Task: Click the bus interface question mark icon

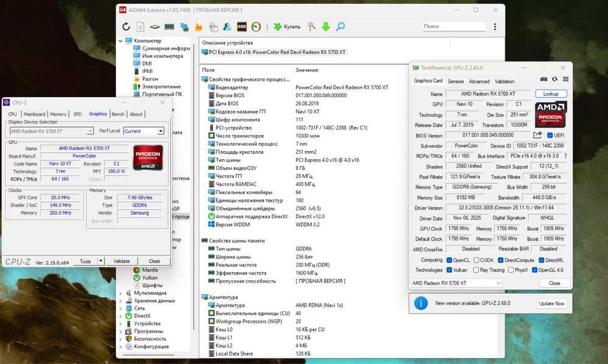Action: [x=565, y=156]
